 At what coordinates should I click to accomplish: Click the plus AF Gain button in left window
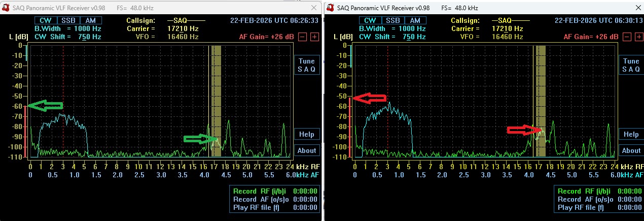pos(314,37)
